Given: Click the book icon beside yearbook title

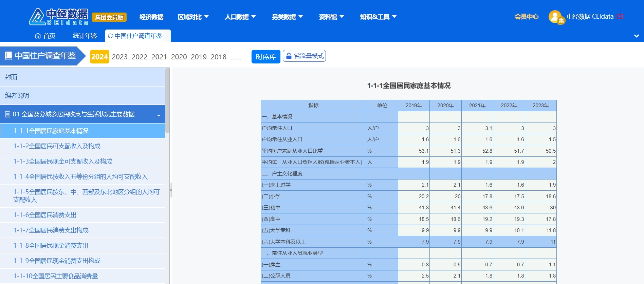Looking at the screenshot, I should [9, 56].
